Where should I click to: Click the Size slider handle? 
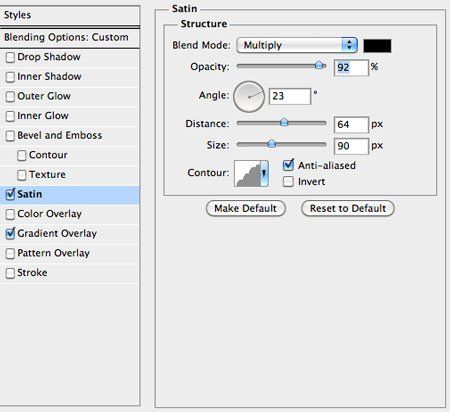pyautogui.click(x=272, y=143)
